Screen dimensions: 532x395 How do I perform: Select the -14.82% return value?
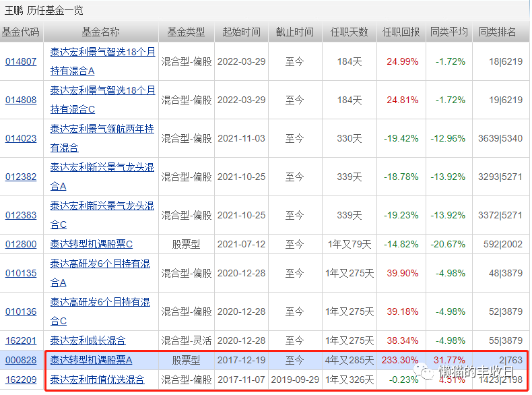coord(401,244)
